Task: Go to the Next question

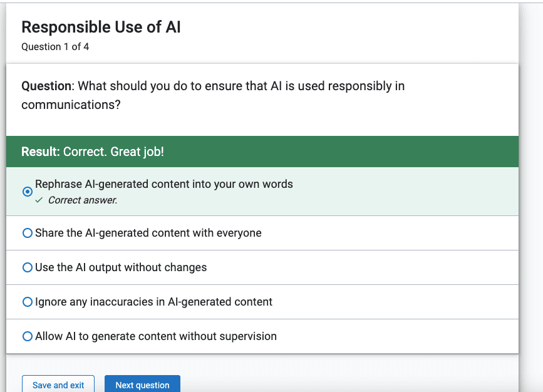Action: [x=142, y=384]
